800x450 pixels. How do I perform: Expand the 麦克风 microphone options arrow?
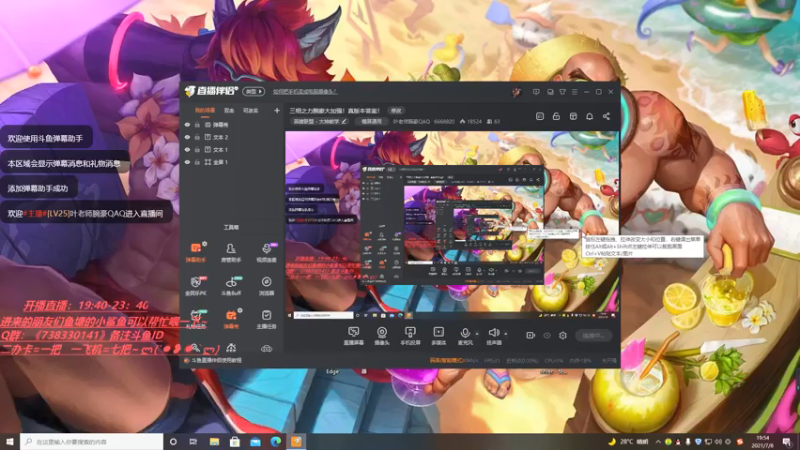pyautogui.click(x=477, y=334)
